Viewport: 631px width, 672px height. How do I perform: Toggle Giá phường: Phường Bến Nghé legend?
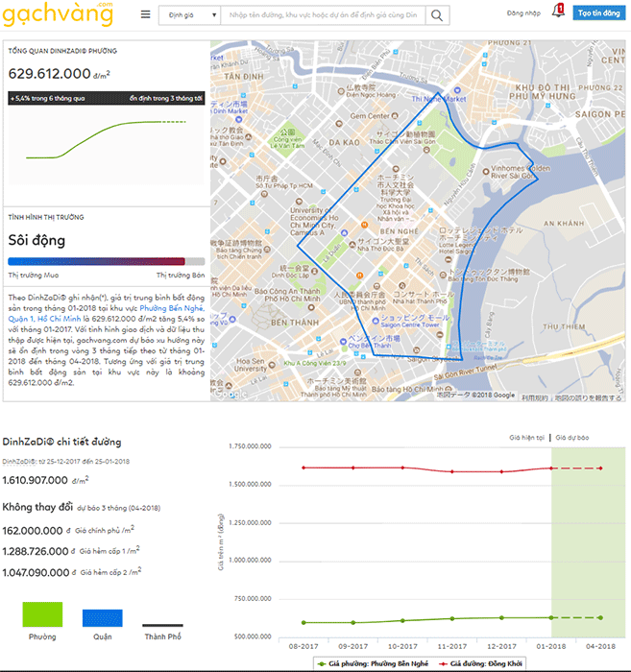373,663
